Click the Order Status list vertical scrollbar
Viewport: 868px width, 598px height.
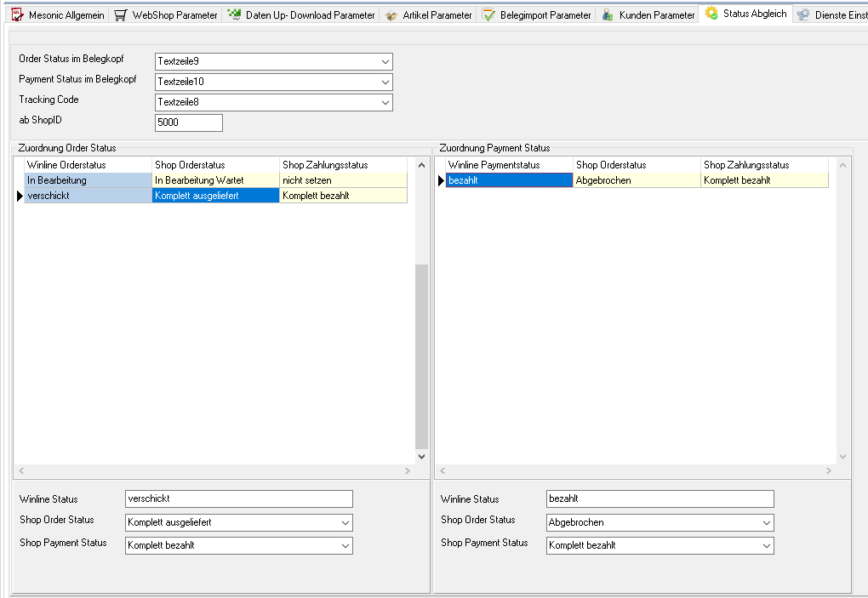coord(421,357)
